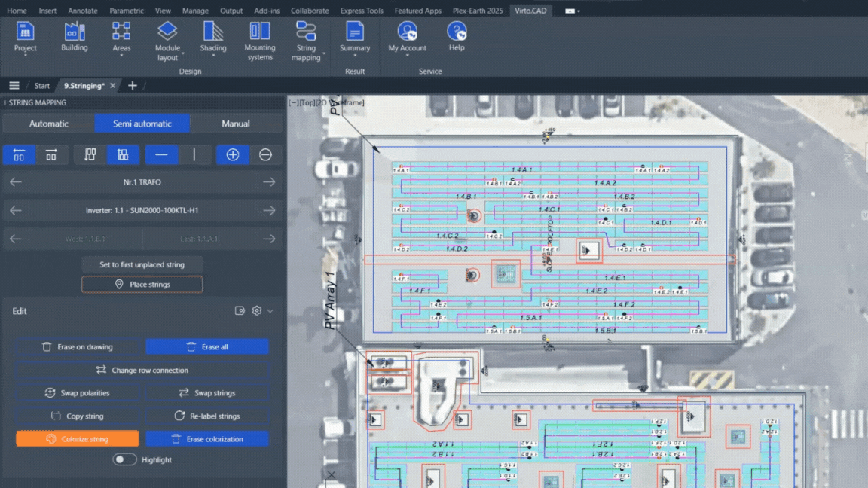Click the Erase all button

click(x=207, y=347)
